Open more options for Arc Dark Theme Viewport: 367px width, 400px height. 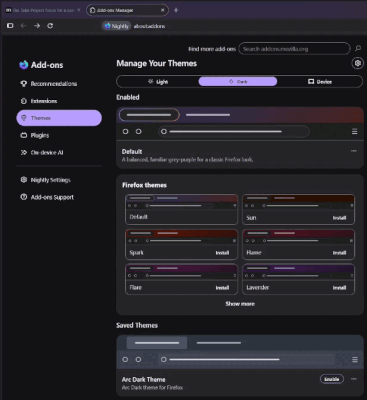tap(354, 379)
